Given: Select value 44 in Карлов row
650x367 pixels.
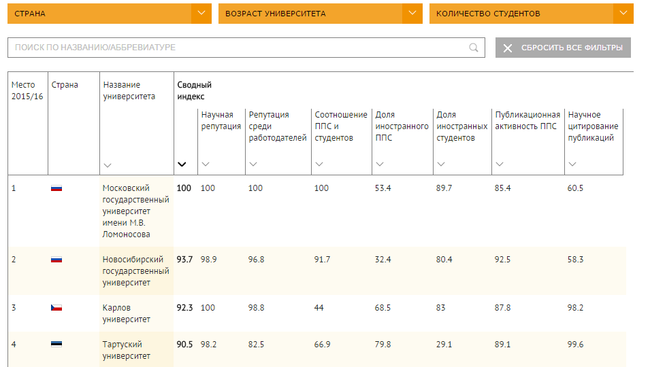Looking at the screenshot, I should [318, 308].
